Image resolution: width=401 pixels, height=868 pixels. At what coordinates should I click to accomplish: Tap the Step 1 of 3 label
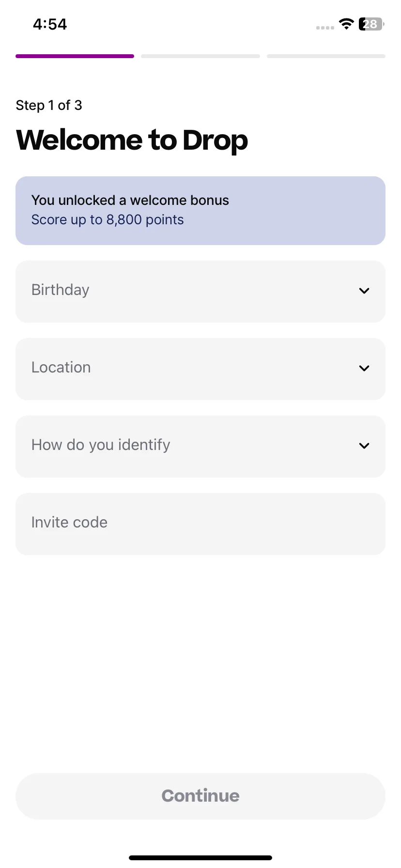point(49,105)
